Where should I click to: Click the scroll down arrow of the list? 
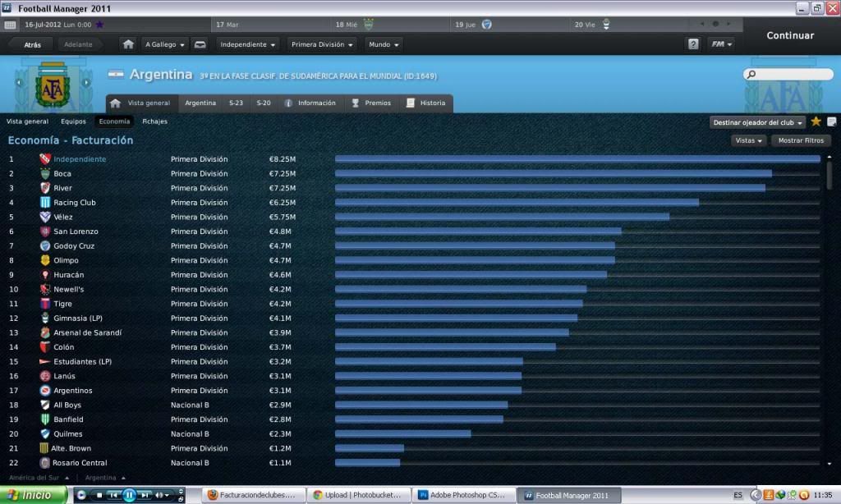[830, 464]
